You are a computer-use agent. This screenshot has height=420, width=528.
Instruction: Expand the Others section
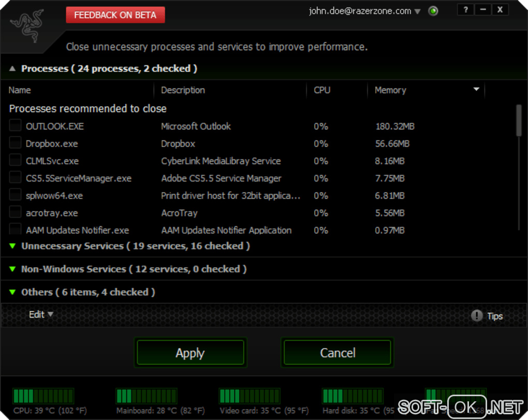12,292
